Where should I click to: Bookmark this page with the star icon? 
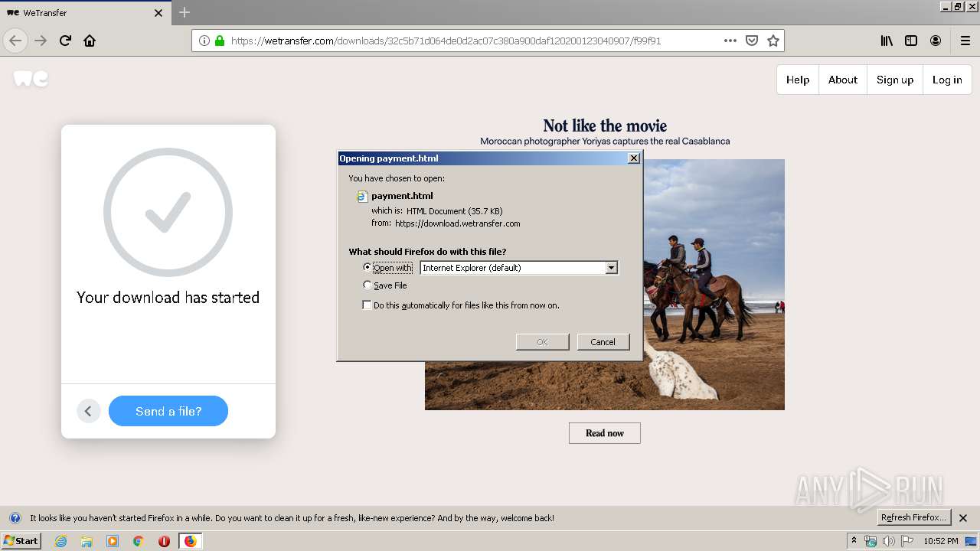click(x=773, y=41)
